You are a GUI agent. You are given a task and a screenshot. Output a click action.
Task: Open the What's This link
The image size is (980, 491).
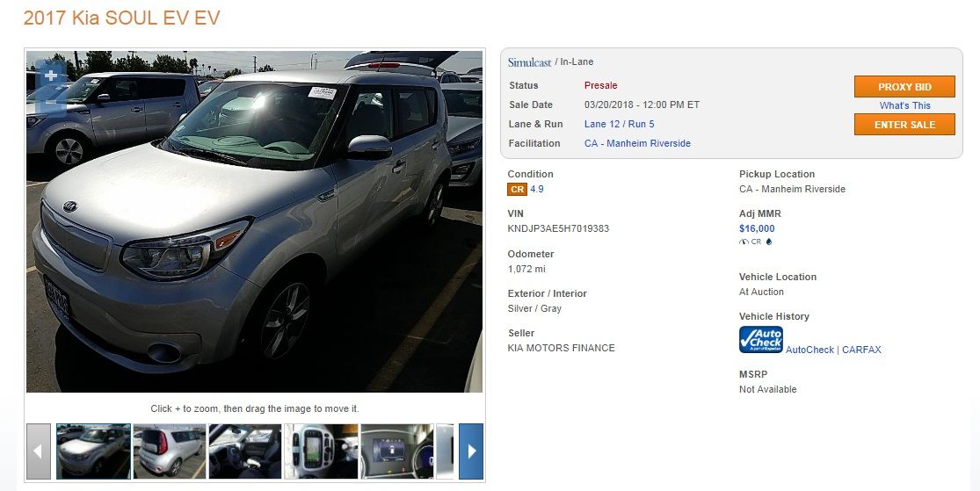[x=905, y=105]
